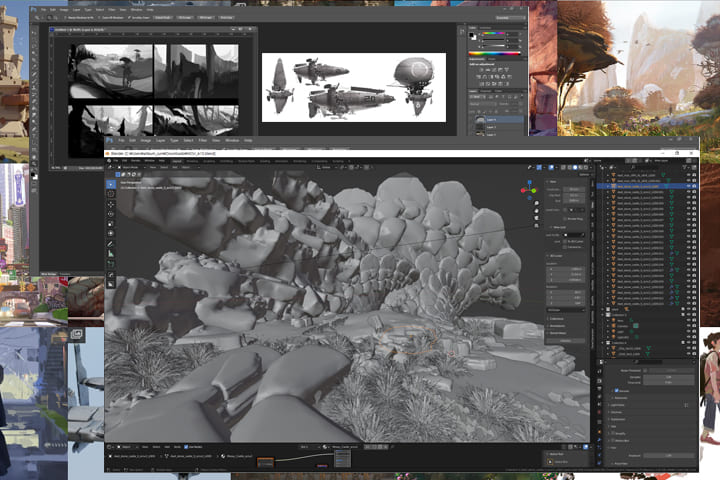Activate Blender's Rotate tool
Screen dimensions: 720x480
point(111,214)
